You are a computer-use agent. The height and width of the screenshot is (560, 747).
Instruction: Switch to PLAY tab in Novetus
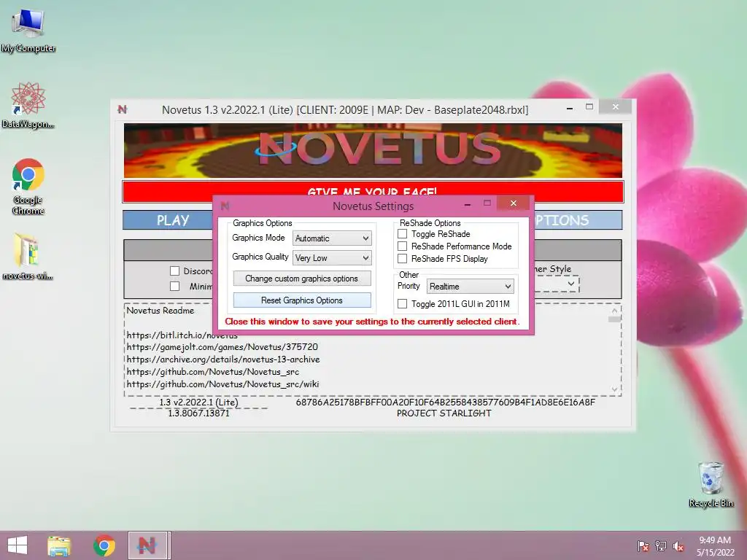coord(173,220)
